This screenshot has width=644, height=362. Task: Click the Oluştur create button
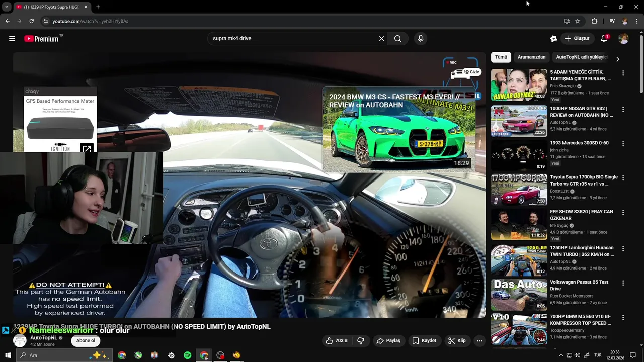click(577, 39)
